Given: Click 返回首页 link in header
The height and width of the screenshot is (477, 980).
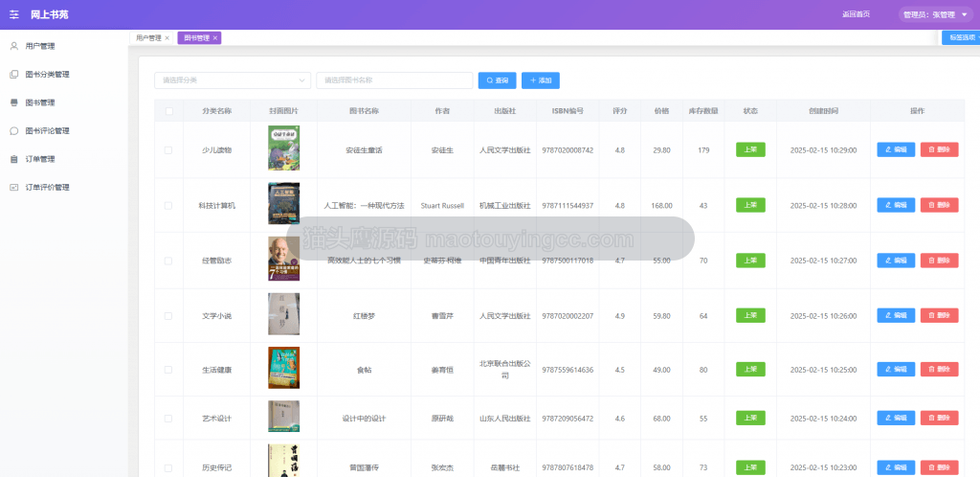Looking at the screenshot, I should pos(856,14).
